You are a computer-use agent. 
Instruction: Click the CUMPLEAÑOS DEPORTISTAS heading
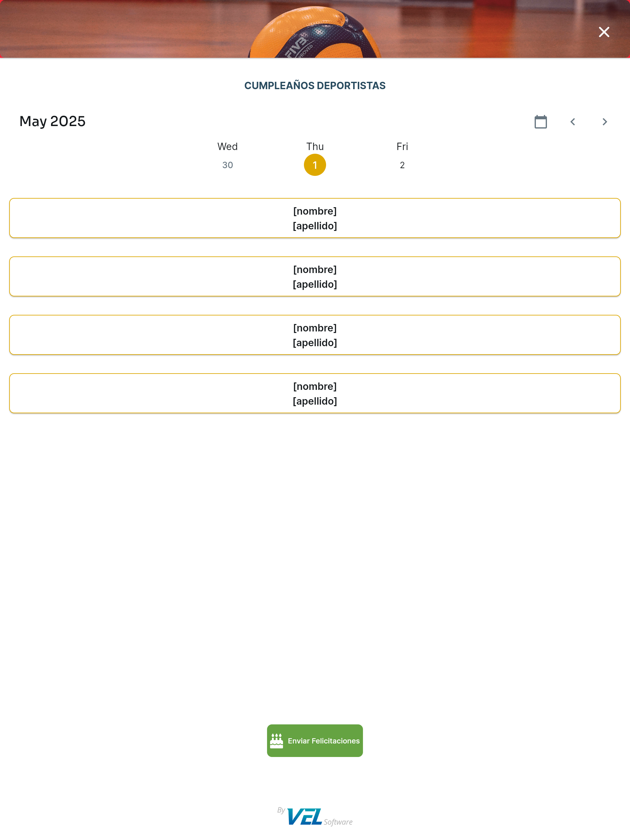click(x=315, y=86)
